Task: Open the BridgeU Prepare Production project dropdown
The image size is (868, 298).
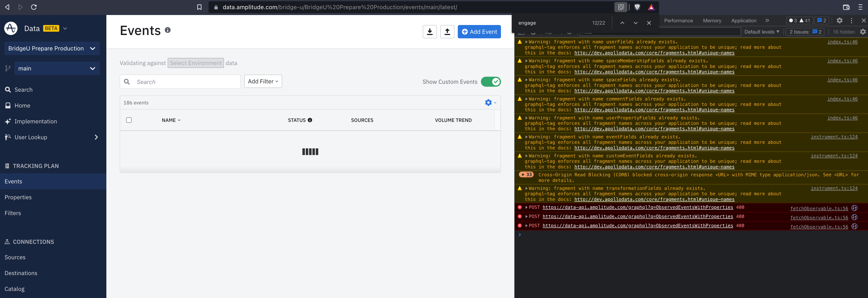Action: tap(52, 49)
